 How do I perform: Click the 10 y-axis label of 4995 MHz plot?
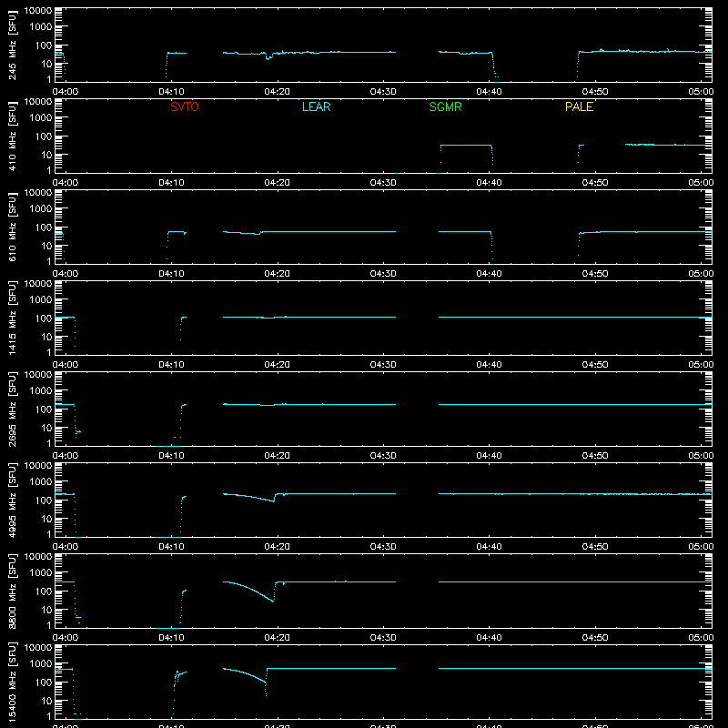[x=46, y=519]
